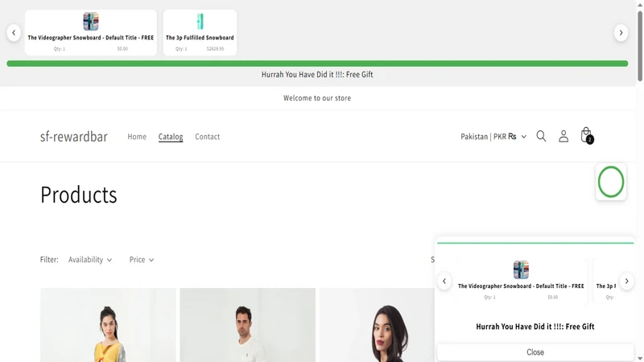Open product with woman in yellow outfit
This screenshot has width=644, height=362.
pyautogui.click(x=108, y=325)
